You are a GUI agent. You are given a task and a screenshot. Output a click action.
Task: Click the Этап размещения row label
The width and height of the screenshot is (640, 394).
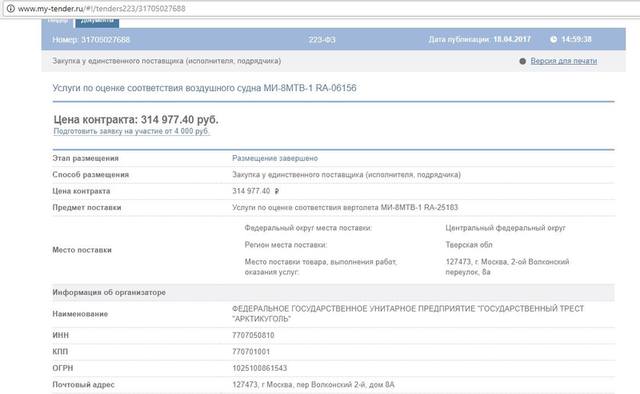tap(85, 158)
